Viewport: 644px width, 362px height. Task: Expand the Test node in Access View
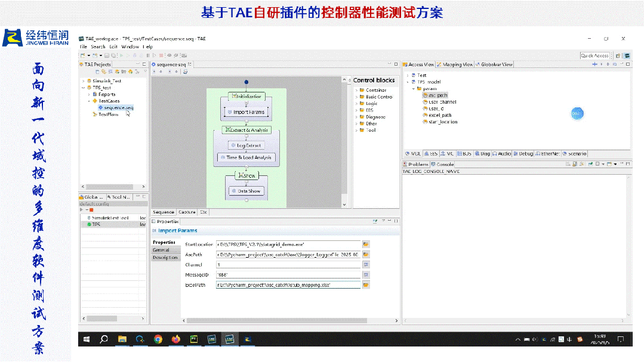click(x=408, y=75)
